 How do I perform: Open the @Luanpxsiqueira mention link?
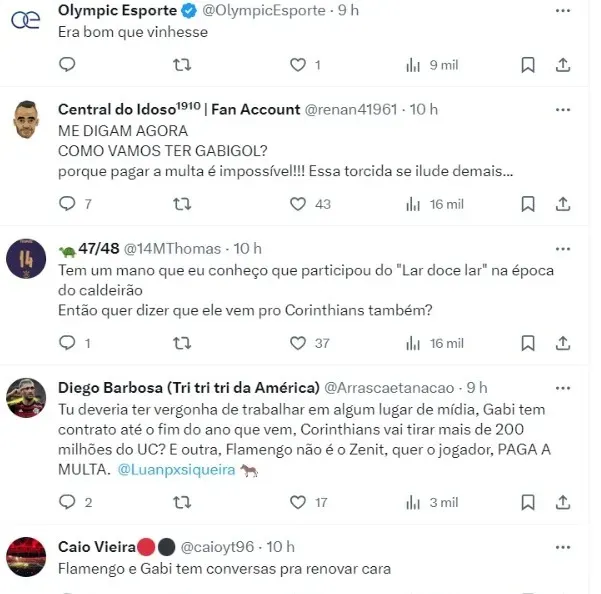point(175,470)
